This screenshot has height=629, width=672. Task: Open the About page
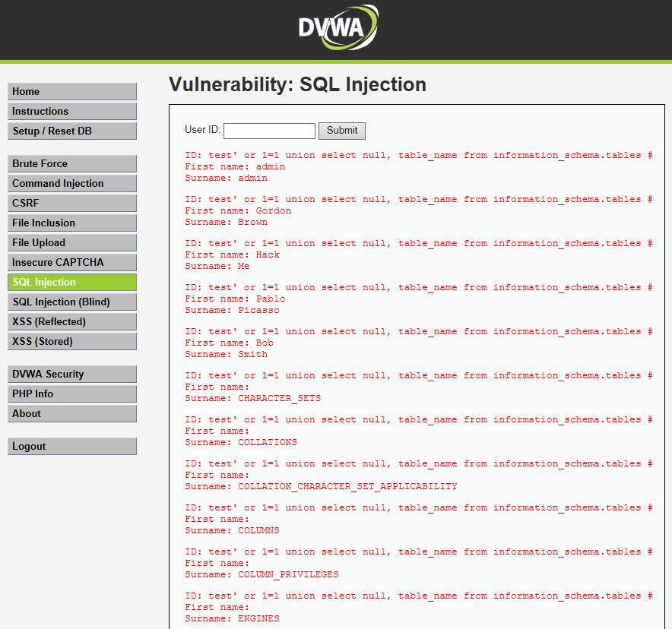pos(72,413)
